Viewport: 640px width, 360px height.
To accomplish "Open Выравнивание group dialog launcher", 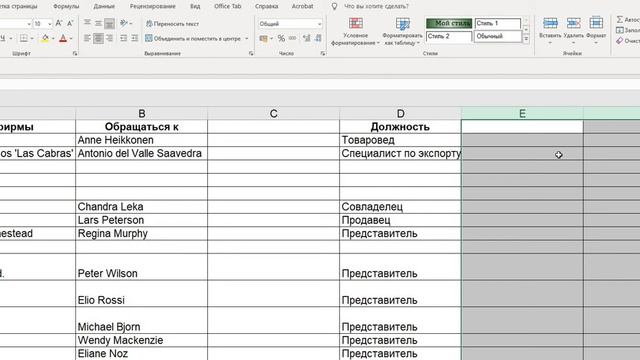I will coord(251,53).
